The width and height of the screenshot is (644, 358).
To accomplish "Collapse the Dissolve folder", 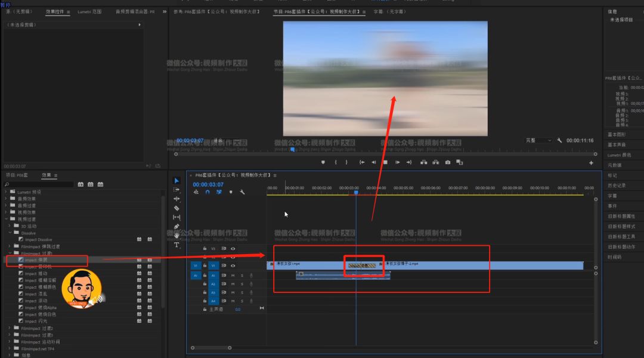I will [10, 233].
